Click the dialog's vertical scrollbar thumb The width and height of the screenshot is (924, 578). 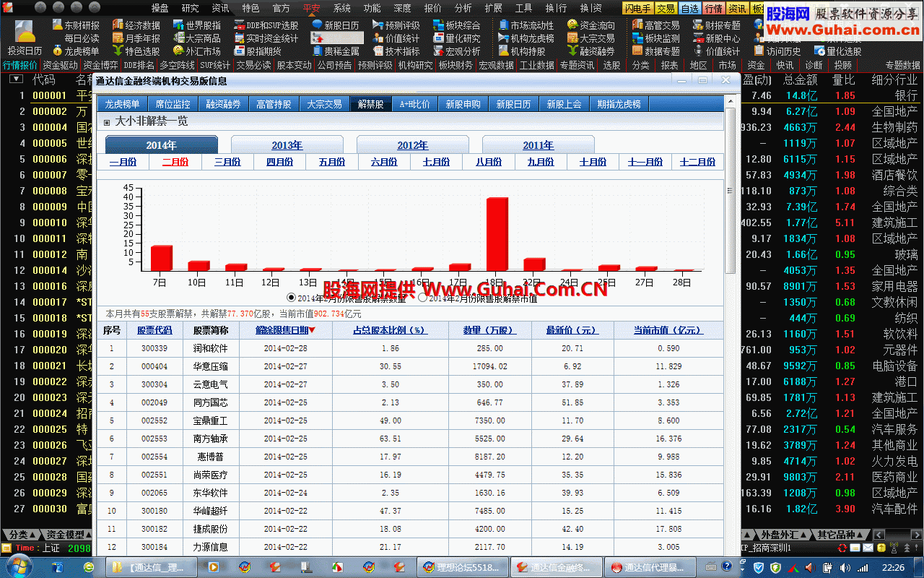(730, 191)
